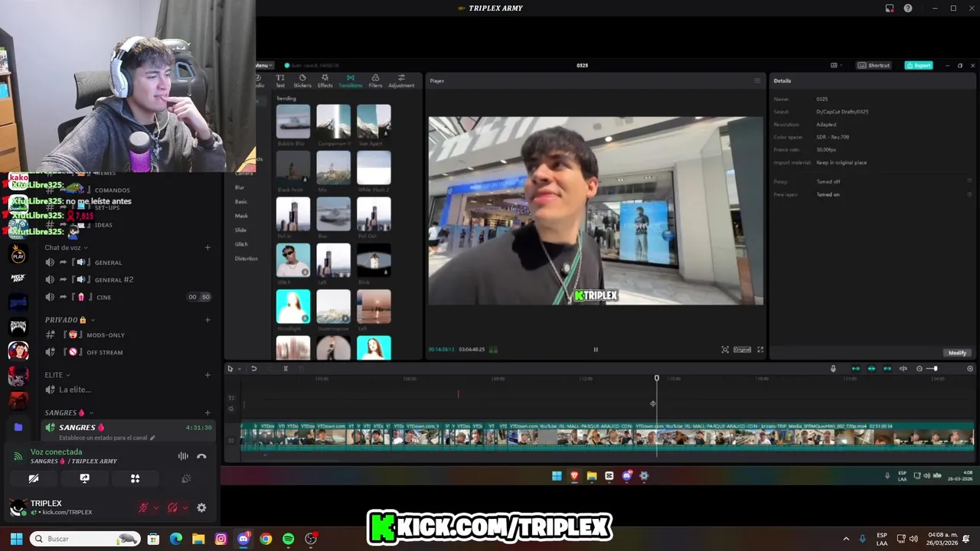
Task: Click the Windows taskbar search box
Action: click(86, 539)
